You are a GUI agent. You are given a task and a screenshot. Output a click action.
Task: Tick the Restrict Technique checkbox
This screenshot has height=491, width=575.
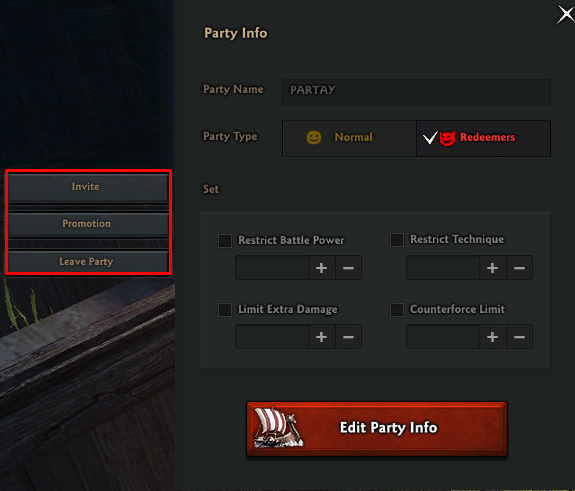[397, 240]
